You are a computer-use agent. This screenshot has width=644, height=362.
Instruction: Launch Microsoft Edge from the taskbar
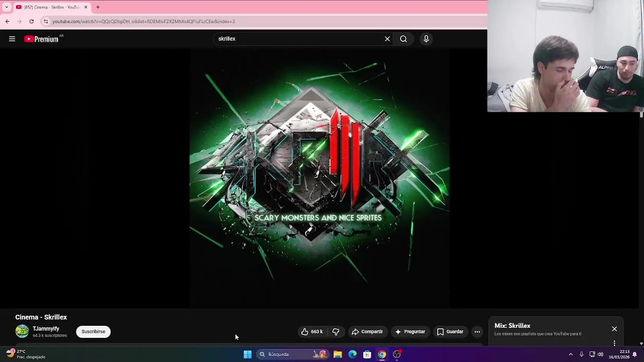pyautogui.click(x=352, y=354)
